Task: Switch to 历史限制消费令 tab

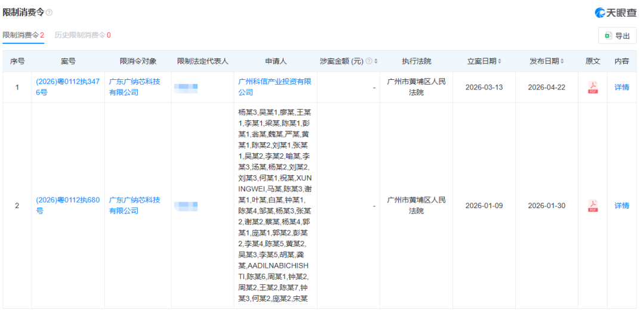Action: coord(82,35)
